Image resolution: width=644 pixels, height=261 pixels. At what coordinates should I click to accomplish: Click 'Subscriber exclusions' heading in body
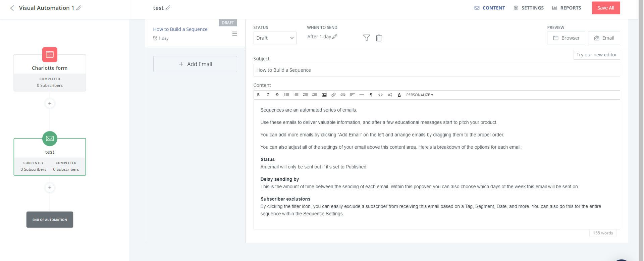click(x=285, y=199)
